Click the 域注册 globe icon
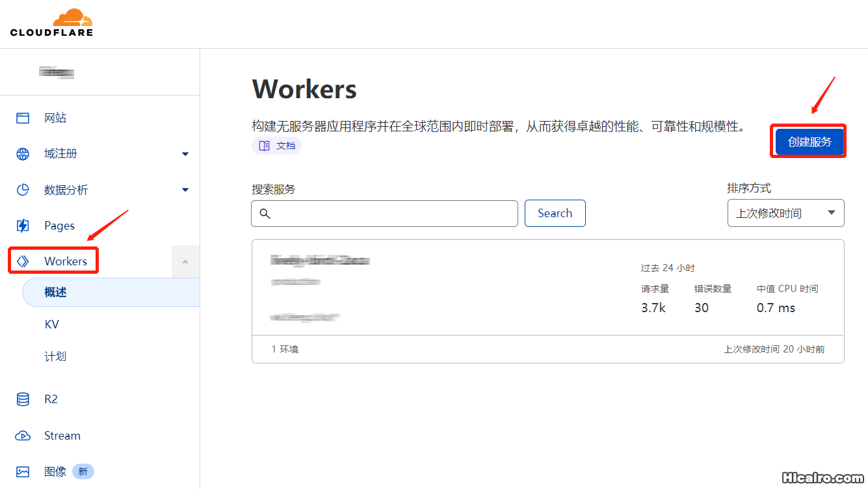Screen dimensions: 868x489 click(23, 154)
